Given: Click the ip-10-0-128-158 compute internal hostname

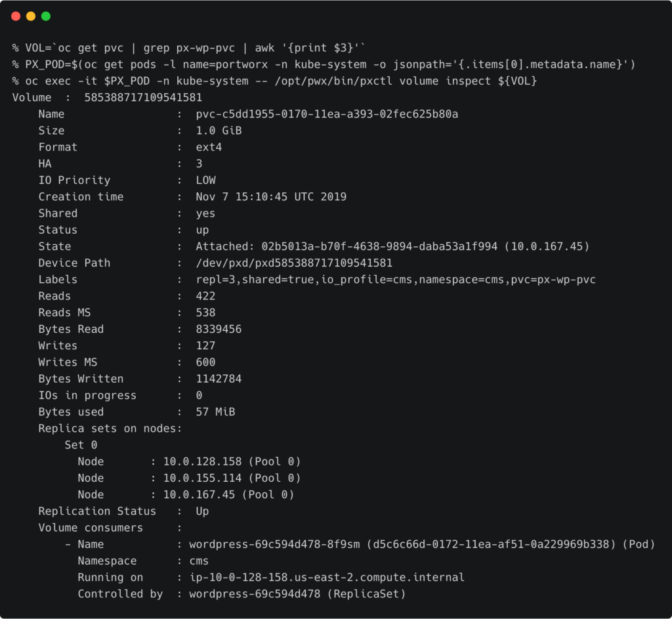Looking at the screenshot, I should point(326,578).
